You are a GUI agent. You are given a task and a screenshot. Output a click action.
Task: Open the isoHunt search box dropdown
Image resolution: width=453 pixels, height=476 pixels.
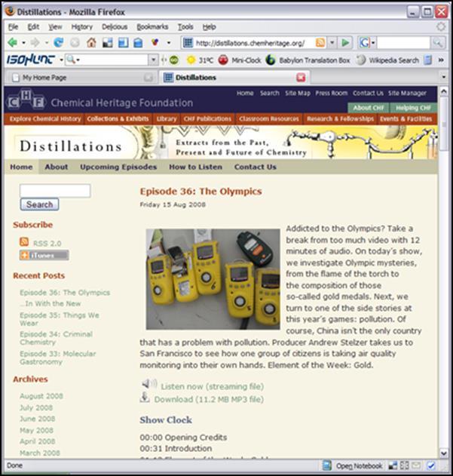pyautogui.click(x=154, y=60)
